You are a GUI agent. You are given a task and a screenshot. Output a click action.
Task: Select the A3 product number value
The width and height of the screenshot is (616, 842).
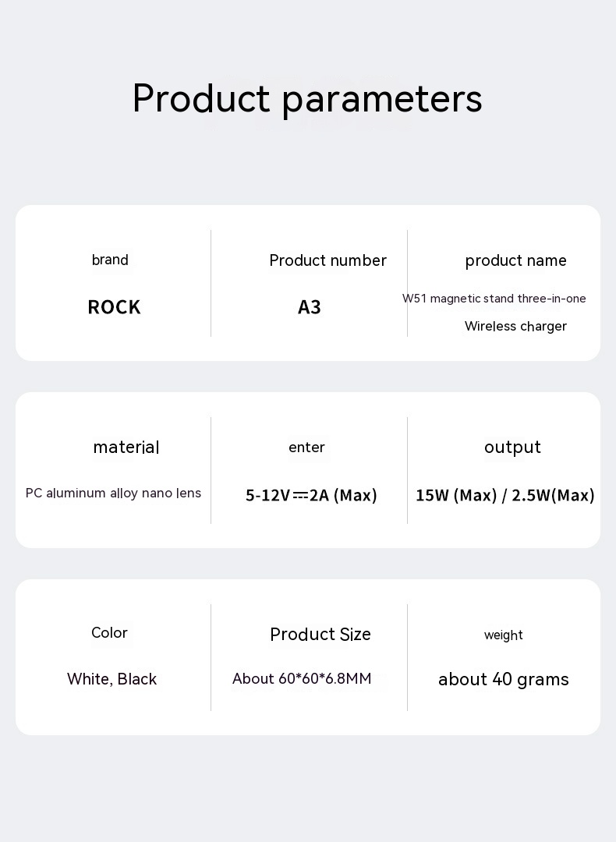point(310,307)
